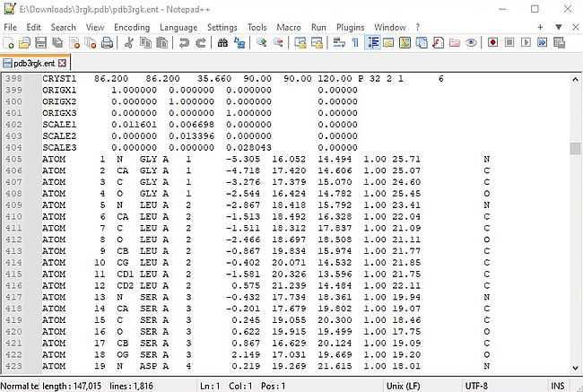Viewport: 583px width, 392px height.
Task: Create a new document with the New icon
Action: 8,43
